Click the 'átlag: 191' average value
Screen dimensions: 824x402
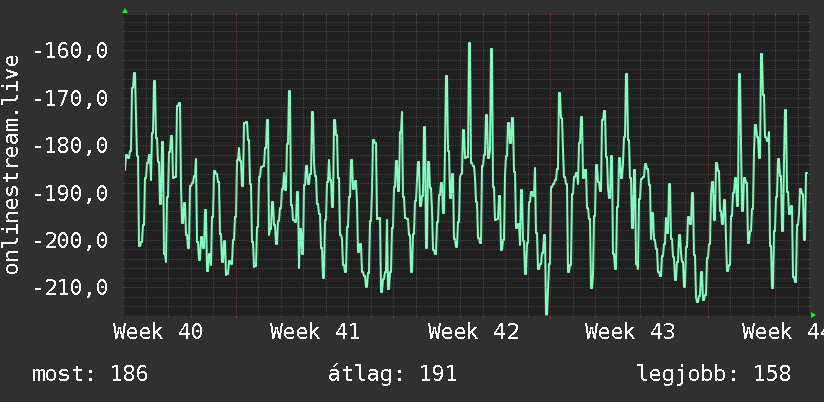pyautogui.click(x=392, y=374)
